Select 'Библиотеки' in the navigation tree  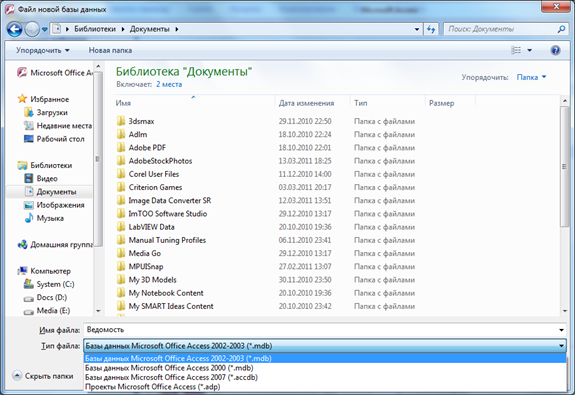pyautogui.click(x=44, y=165)
